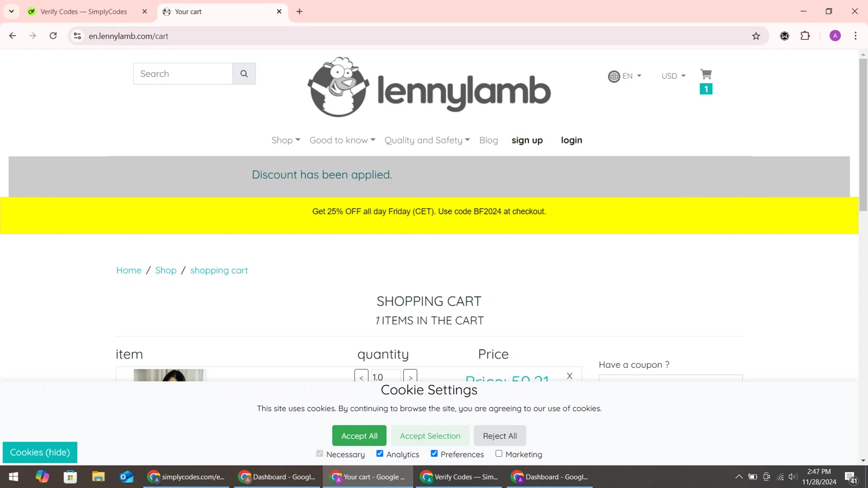
Task: Go to Home breadcrumb link
Action: click(x=128, y=271)
